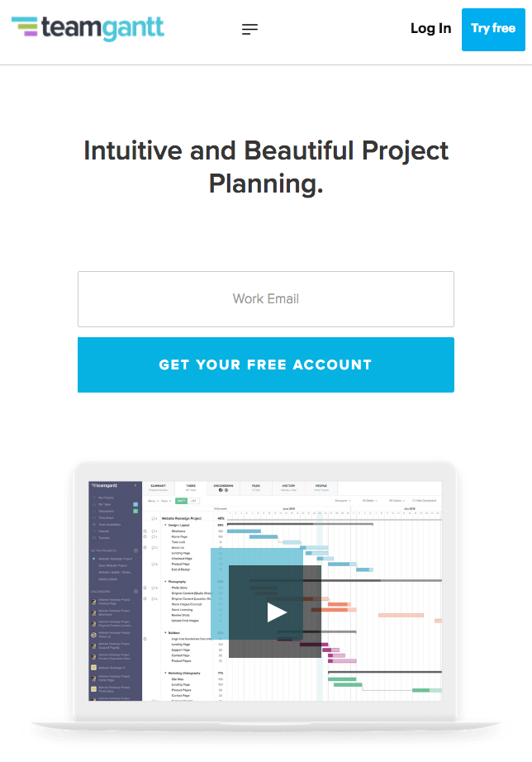Switch to the Gantt view toggle

click(181, 501)
